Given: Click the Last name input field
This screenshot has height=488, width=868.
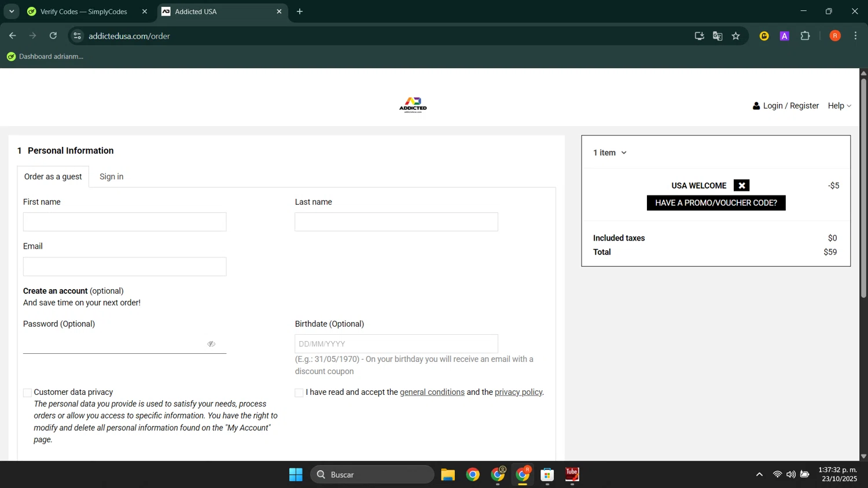Looking at the screenshot, I should [396, 222].
